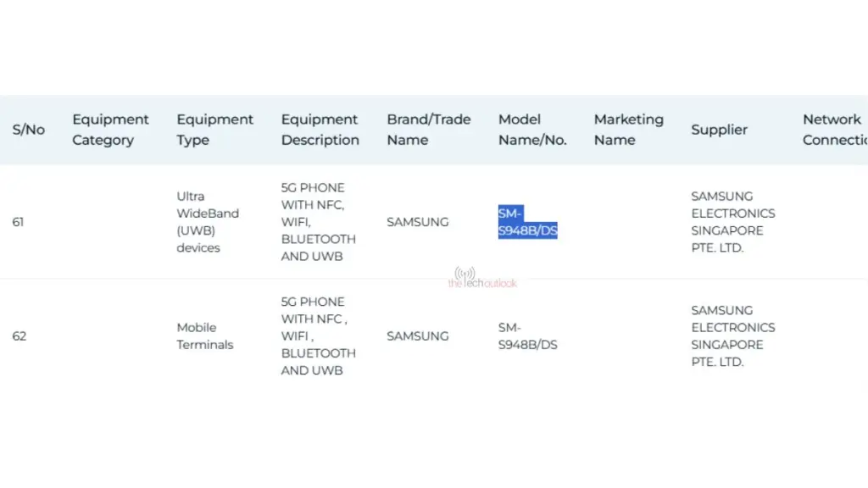
Task: Click the Supplier column header
Action: (x=719, y=130)
